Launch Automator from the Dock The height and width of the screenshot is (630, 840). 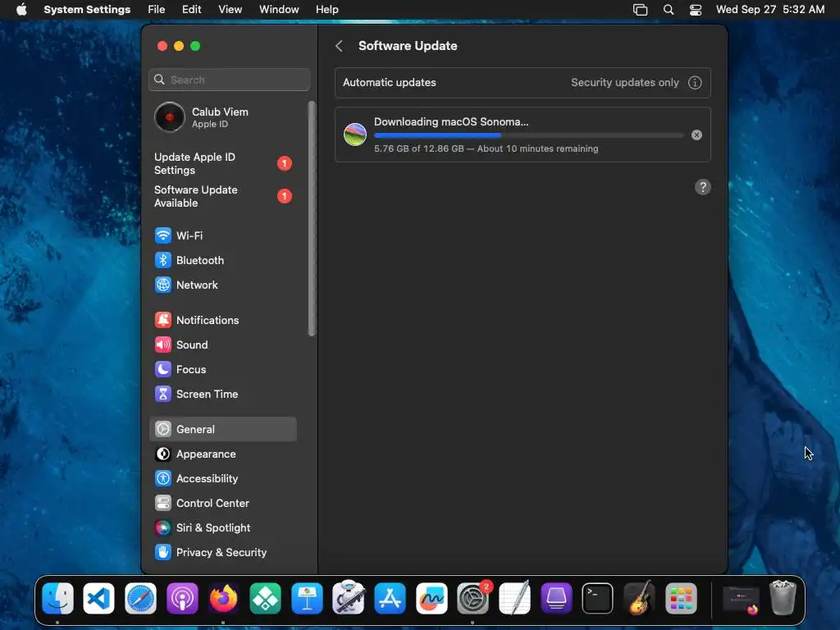coord(349,598)
